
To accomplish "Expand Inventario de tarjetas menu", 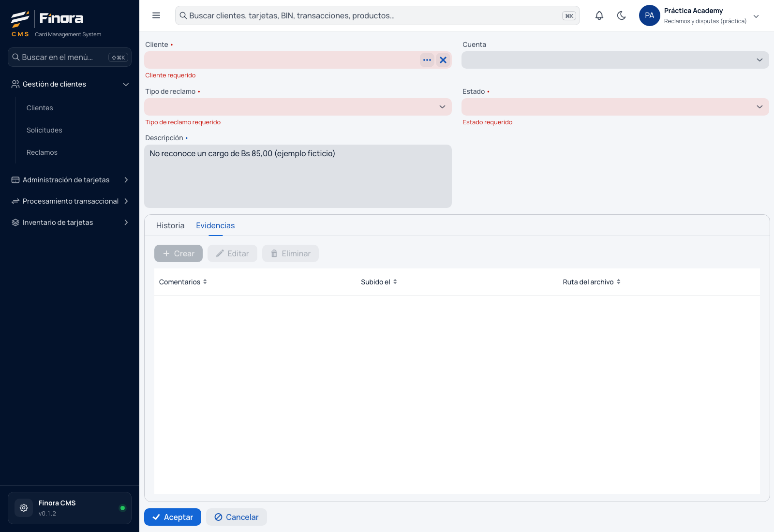I will click(126, 222).
